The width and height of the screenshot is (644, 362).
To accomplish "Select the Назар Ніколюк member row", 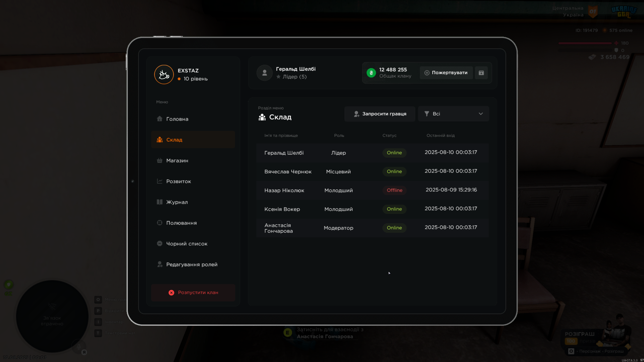I will pyautogui.click(x=372, y=190).
